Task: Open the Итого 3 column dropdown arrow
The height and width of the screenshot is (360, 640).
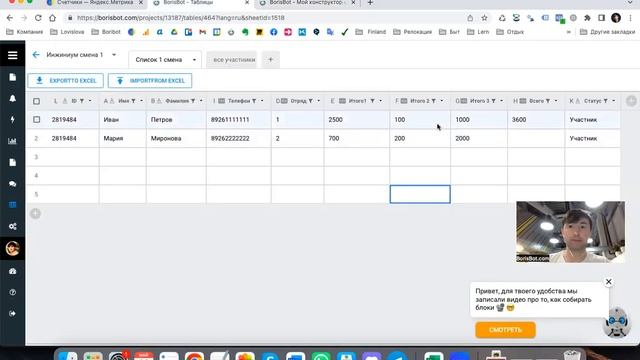Action: point(502,101)
